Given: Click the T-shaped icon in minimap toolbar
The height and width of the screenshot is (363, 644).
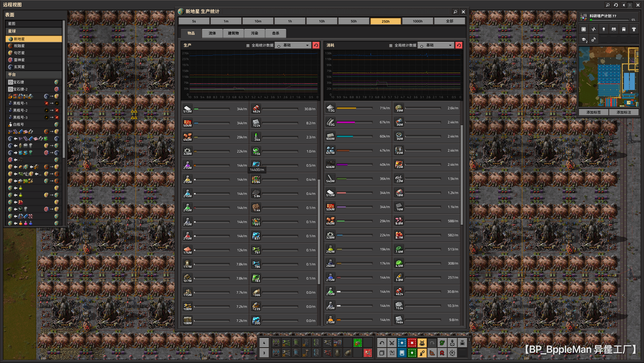Looking at the screenshot, I should coord(634,29).
